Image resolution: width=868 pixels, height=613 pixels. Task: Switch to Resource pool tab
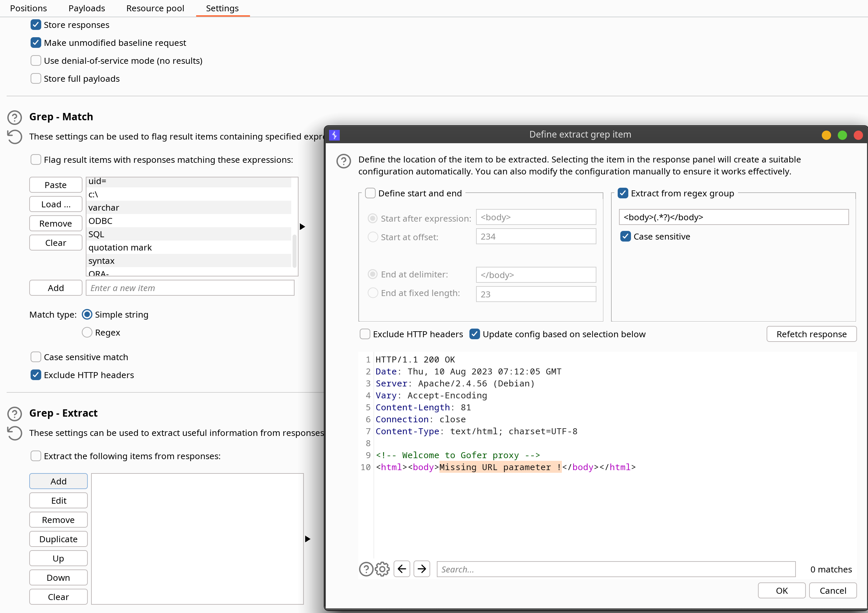coord(155,8)
